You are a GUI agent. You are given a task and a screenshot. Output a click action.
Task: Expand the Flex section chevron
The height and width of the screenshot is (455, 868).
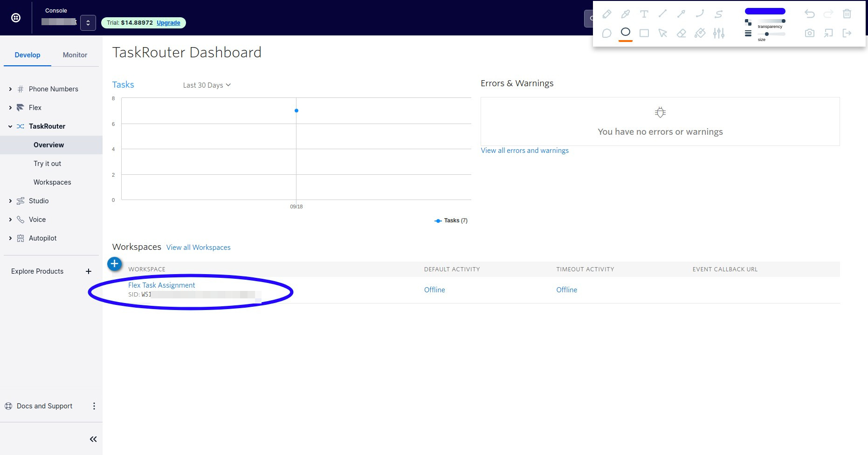pyautogui.click(x=10, y=108)
